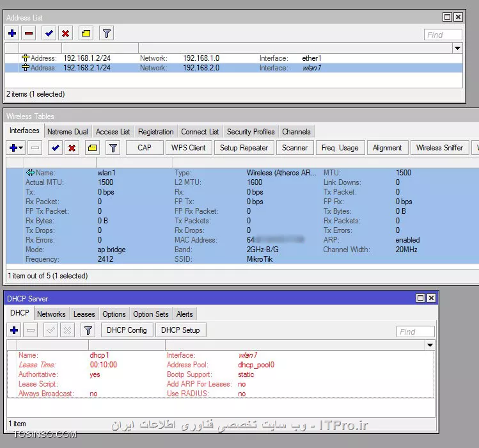Add wireless interface with blue plus dropdown

(x=16, y=148)
